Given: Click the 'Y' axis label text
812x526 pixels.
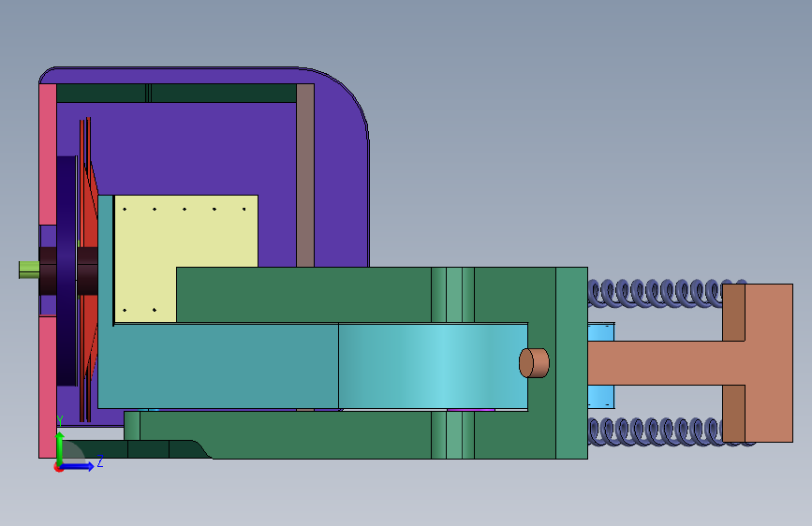Looking at the screenshot, I should [x=60, y=421].
